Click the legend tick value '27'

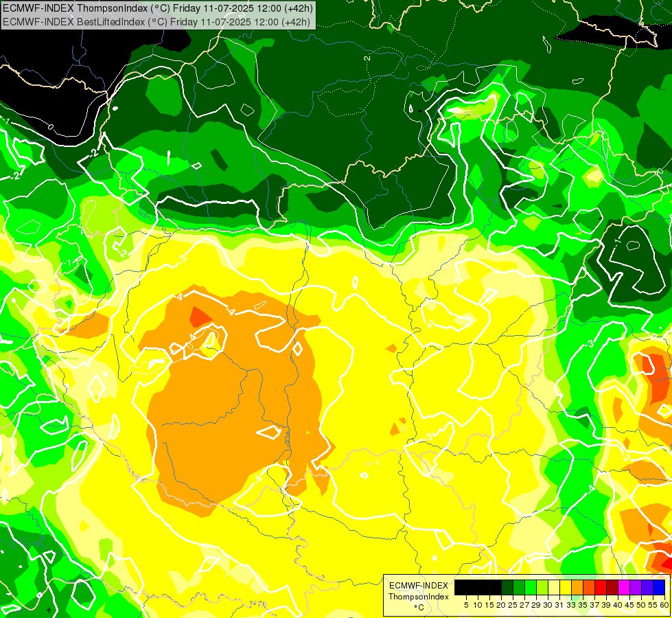click(524, 605)
